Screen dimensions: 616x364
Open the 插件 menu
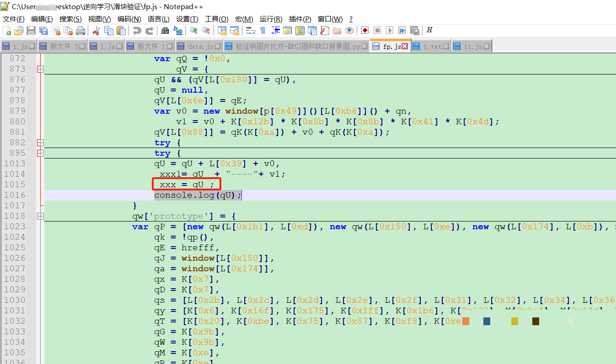point(300,19)
